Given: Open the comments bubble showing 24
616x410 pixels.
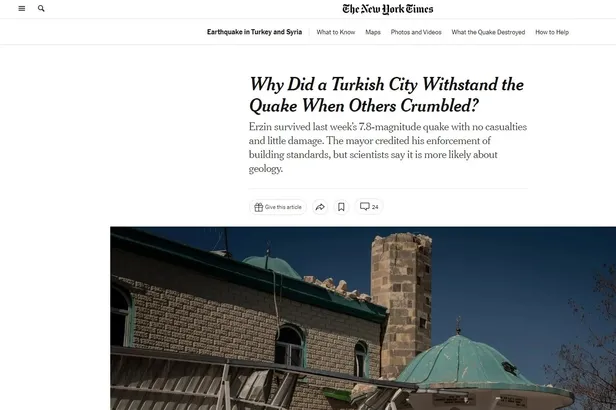Looking at the screenshot, I should click(x=369, y=207).
